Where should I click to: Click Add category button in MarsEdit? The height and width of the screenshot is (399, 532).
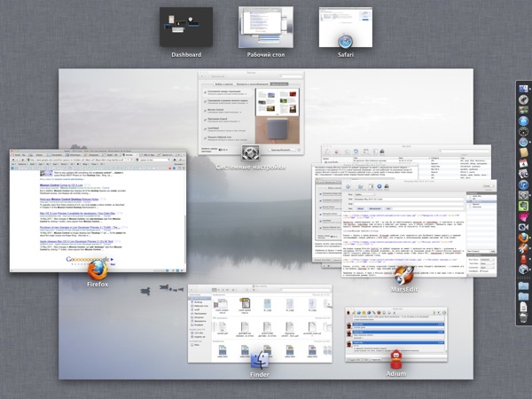point(493,252)
